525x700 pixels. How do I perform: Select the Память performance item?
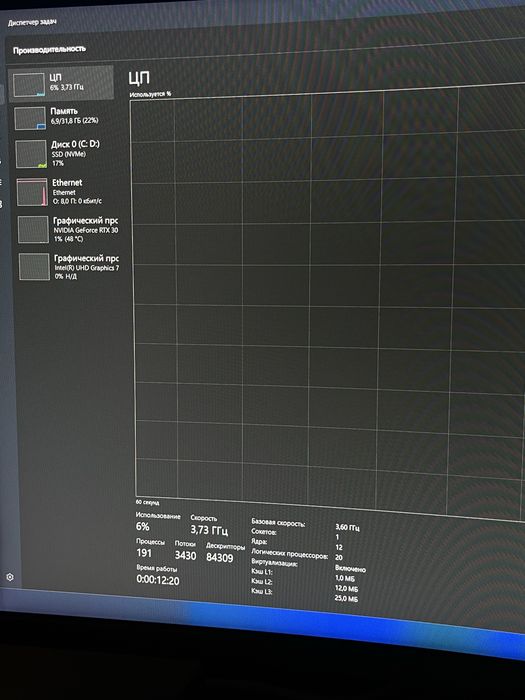pos(62,118)
